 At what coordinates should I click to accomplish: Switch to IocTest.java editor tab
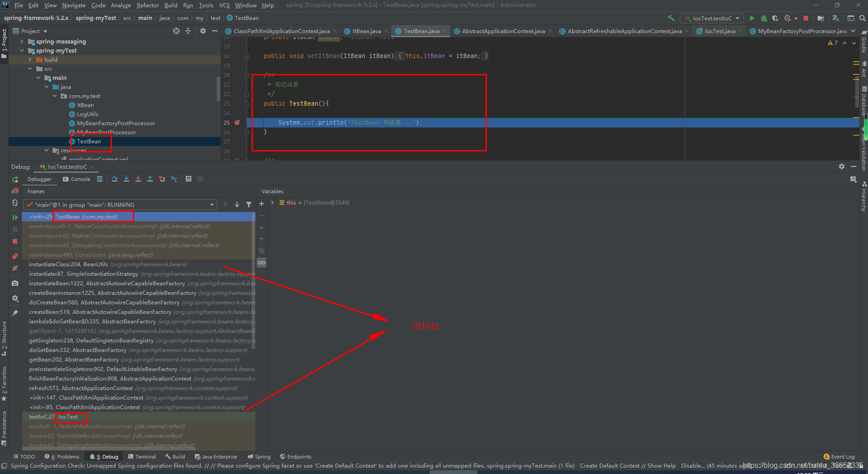[x=719, y=31]
